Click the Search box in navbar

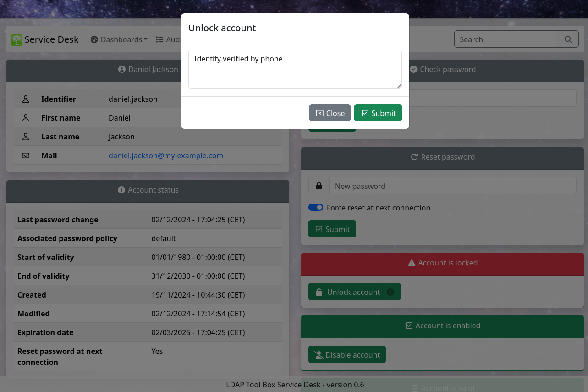(x=505, y=39)
